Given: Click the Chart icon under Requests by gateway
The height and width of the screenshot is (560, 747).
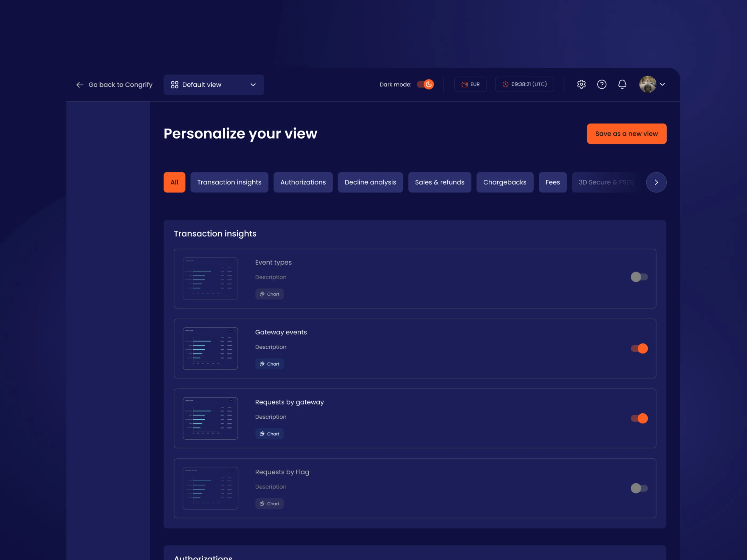Looking at the screenshot, I should pyautogui.click(x=262, y=434).
